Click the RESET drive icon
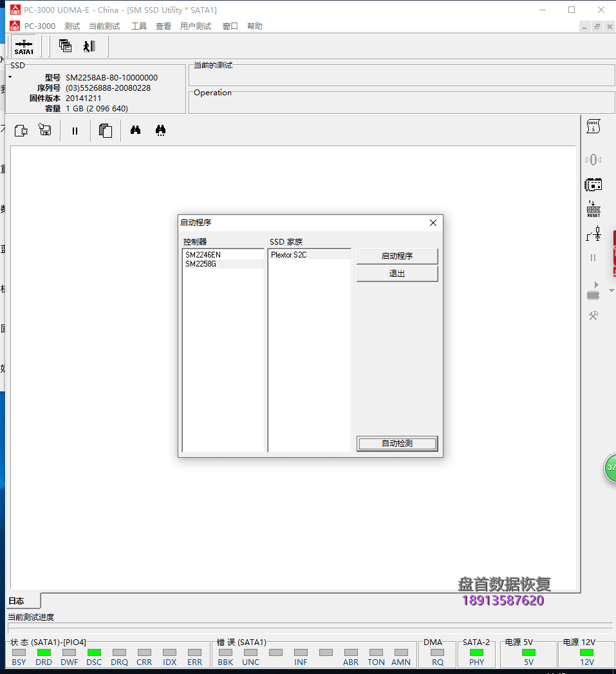The width and height of the screenshot is (616, 674). pos(593,209)
